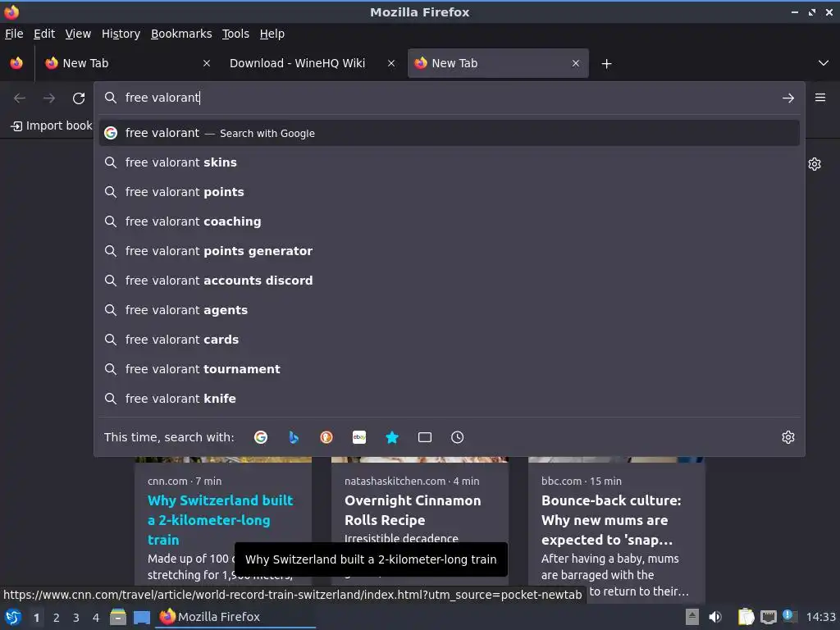The height and width of the screenshot is (630, 840).
Task: Choose suggestion 'free valorant accounts discord'
Action: [x=449, y=281]
